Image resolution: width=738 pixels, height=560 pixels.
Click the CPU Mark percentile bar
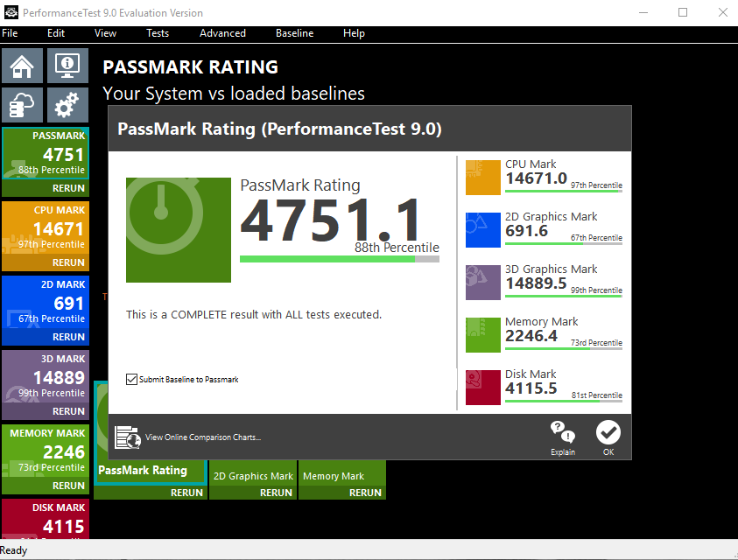564,191
